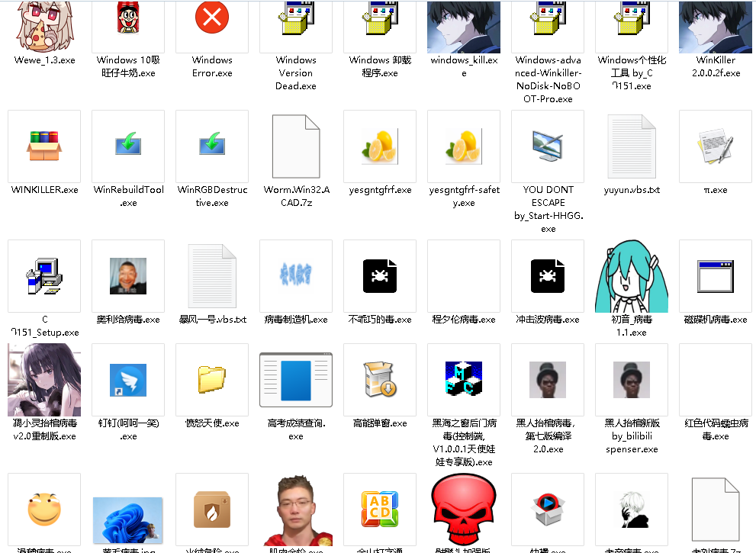
Task: Launch 磁碟机病毒.exe with the window icon
Action: tap(715, 276)
